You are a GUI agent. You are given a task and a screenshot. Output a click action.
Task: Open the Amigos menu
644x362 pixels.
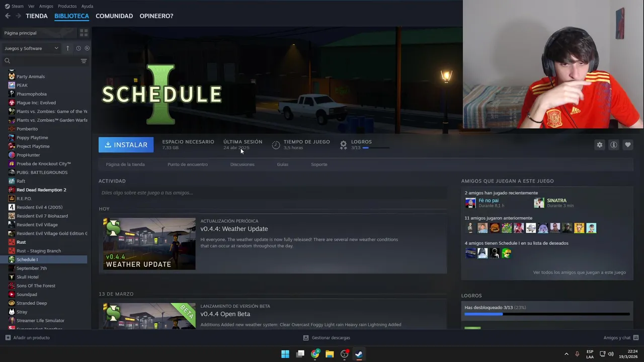point(46,6)
